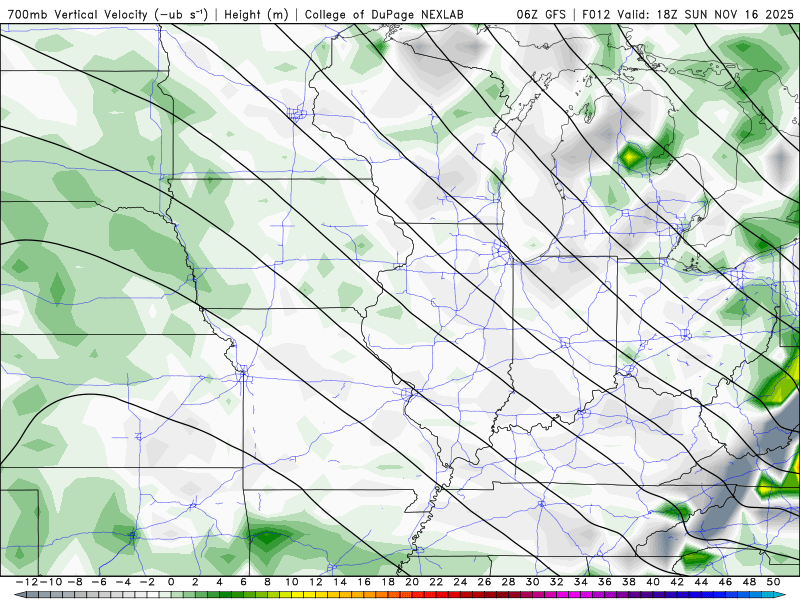Image resolution: width=800 pixels, height=600 pixels.
Task: Click the '48' color scale label
Action: [749, 582]
